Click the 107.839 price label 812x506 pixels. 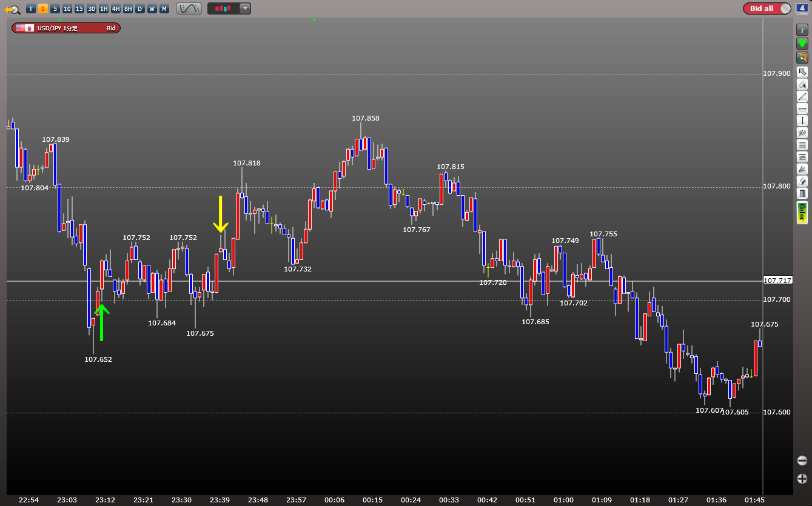pyautogui.click(x=56, y=139)
